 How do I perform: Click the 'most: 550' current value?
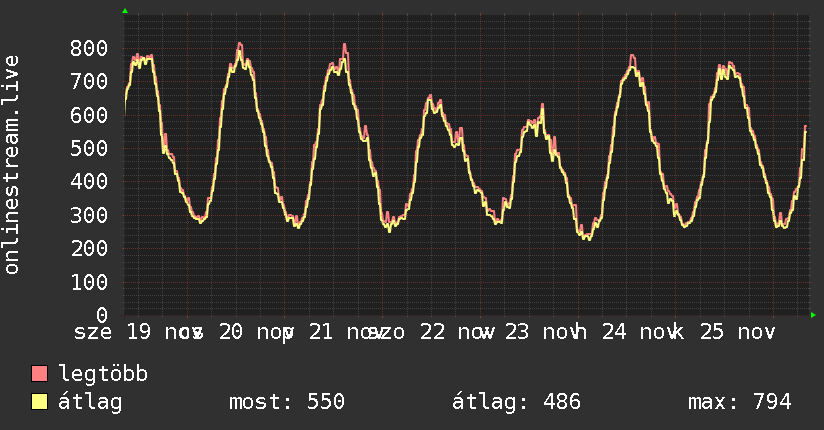click(x=287, y=402)
